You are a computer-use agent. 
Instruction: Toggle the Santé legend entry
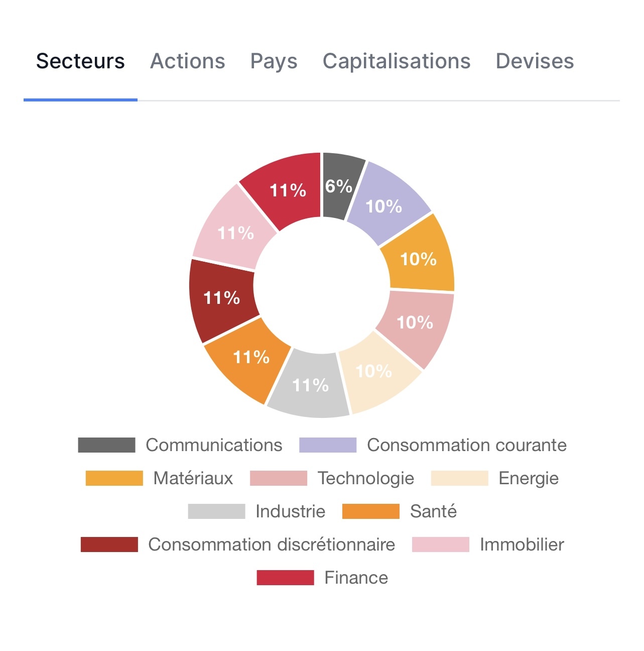433,511
